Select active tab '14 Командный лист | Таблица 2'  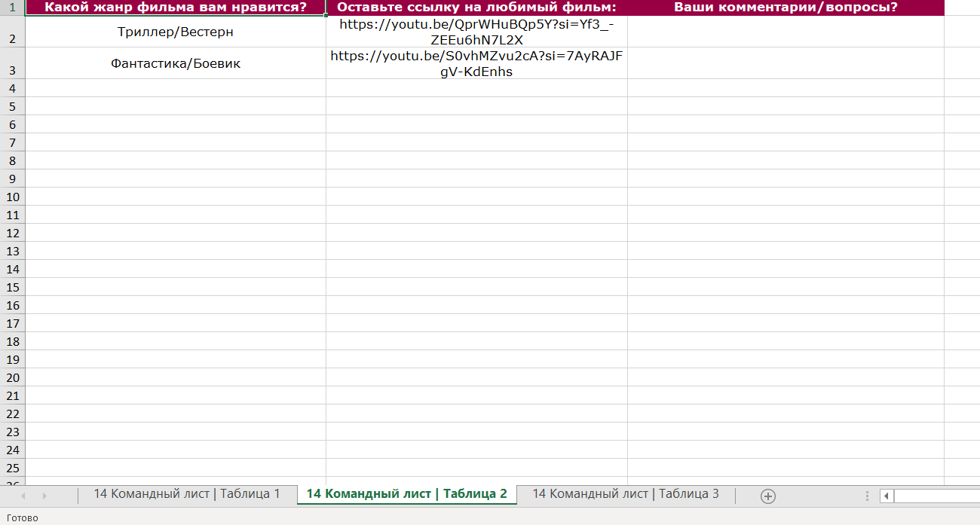[x=406, y=494]
